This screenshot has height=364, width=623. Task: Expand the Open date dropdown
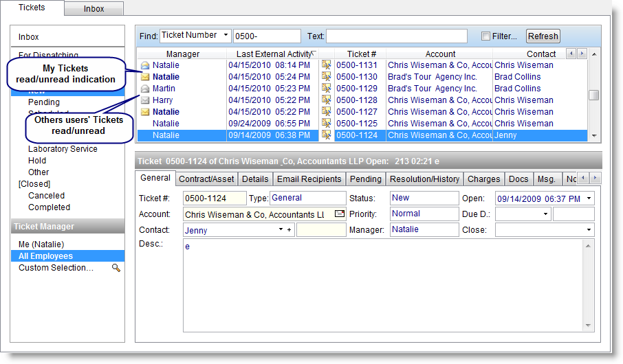(589, 198)
